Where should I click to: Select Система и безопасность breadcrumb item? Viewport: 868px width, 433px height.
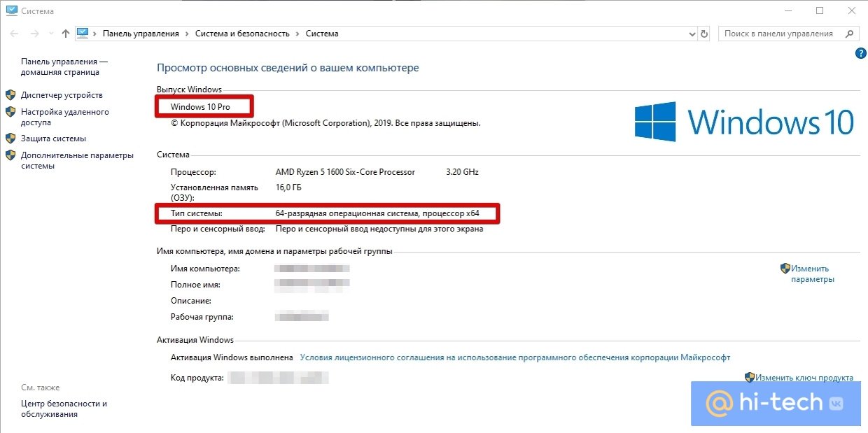[242, 34]
